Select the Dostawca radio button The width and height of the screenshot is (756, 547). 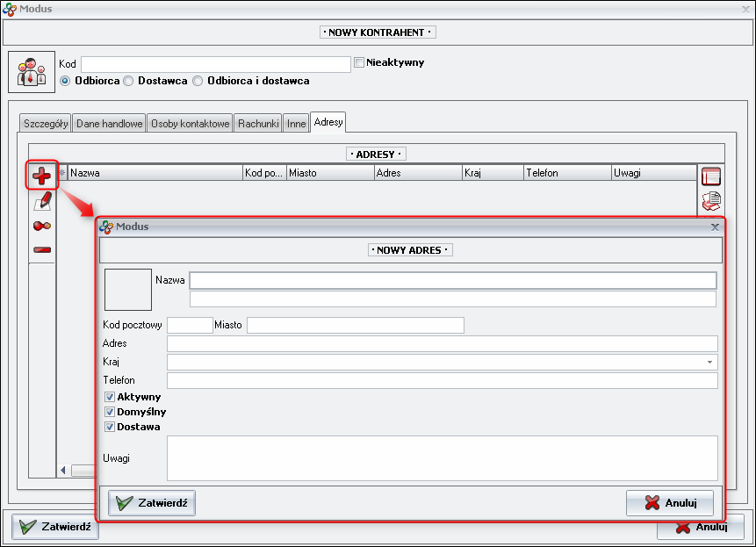point(128,81)
